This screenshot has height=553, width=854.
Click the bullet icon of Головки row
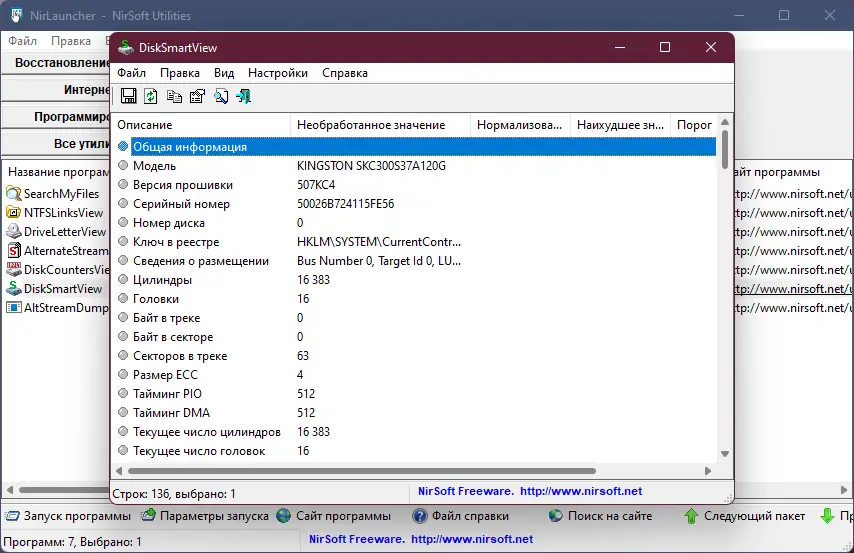tap(123, 299)
